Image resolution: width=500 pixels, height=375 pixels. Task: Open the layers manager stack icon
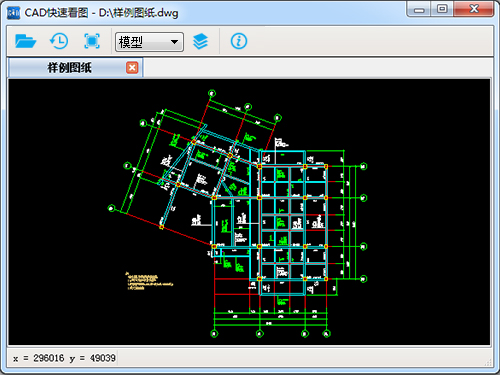[x=200, y=41]
